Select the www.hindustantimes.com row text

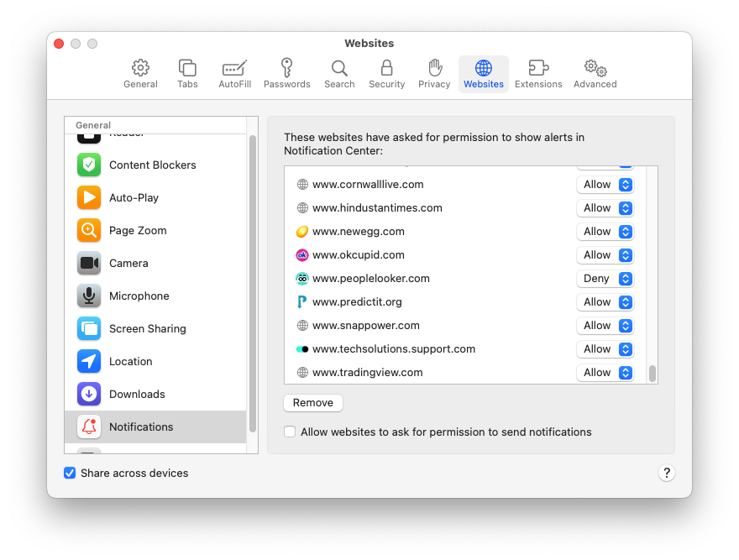[377, 208]
